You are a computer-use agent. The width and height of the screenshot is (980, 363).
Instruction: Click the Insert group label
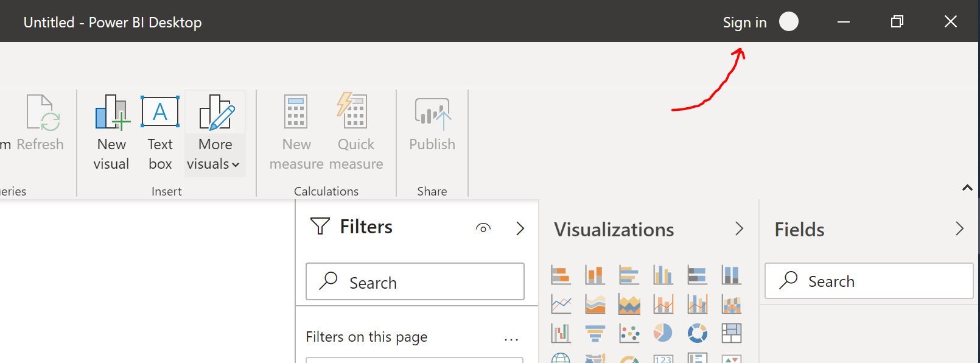(166, 191)
